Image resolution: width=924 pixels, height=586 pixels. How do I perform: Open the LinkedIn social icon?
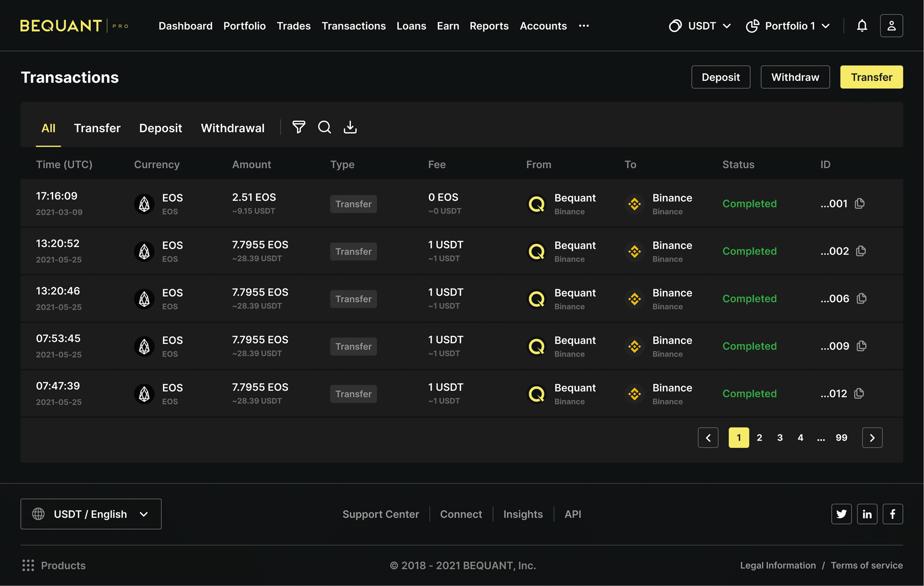(867, 514)
